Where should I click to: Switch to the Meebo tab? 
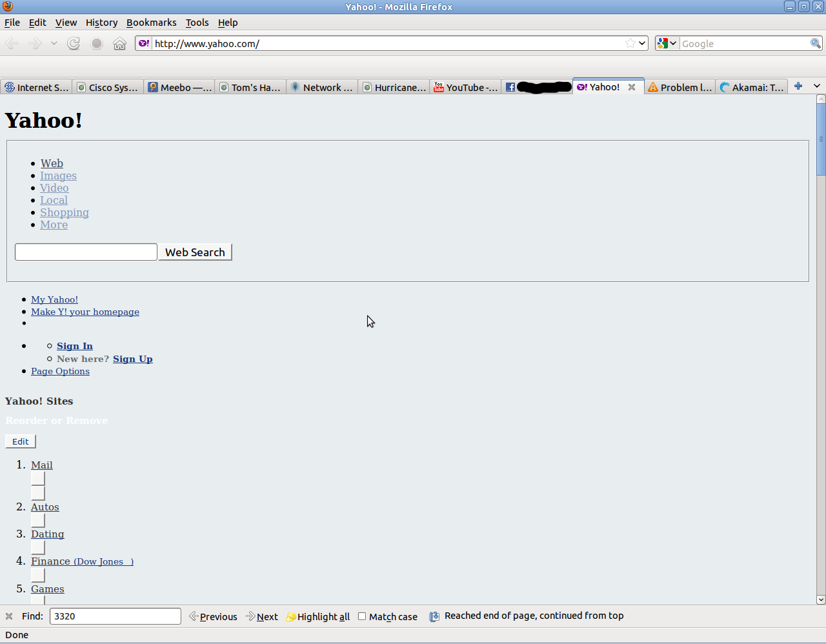pos(179,87)
